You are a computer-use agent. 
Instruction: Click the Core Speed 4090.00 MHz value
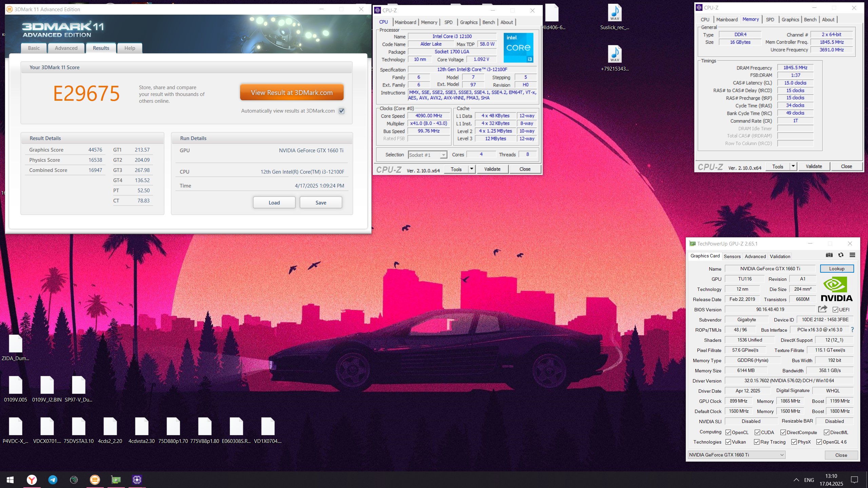[x=429, y=116]
